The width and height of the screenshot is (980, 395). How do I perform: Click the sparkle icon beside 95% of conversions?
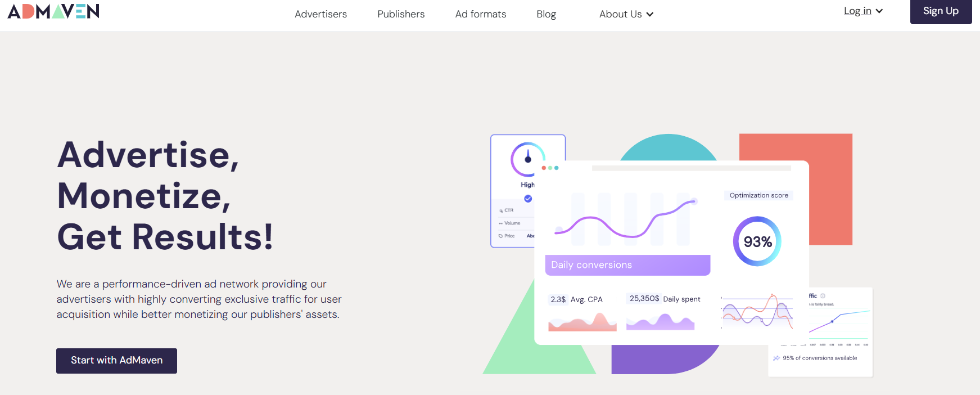point(776,358)
